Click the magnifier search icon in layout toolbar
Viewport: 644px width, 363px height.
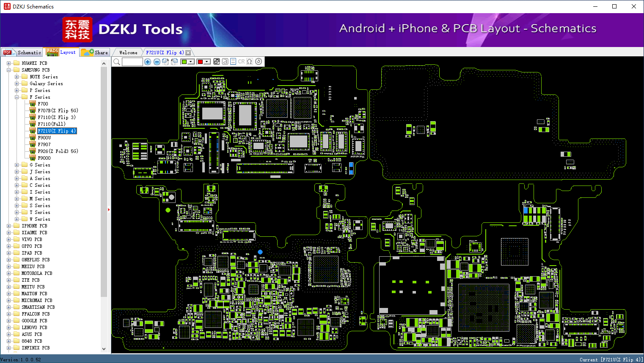click(117, 62)
